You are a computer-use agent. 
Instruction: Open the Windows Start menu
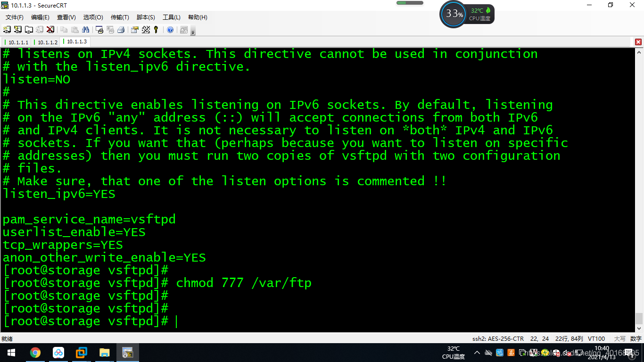[x=11, y=353]
